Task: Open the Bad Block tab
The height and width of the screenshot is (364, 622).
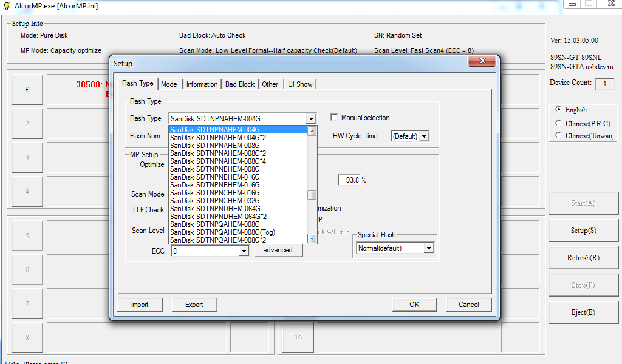Action: (240, 84)
